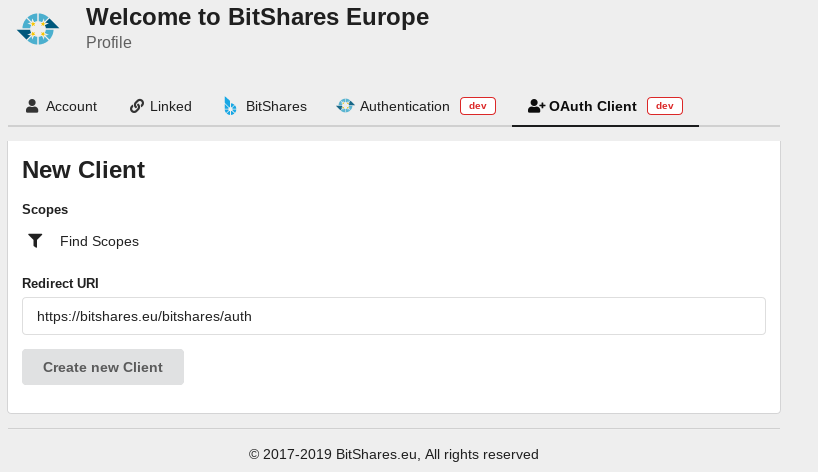The image size is (818, 472).
Task: Click the Profile subtitle text
Action: click(109, 42)
